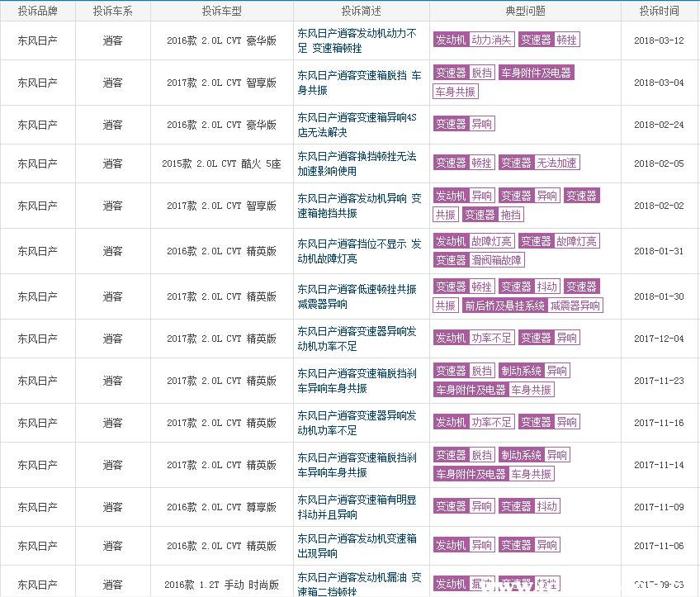Click the 投诉简述 column header

361,11
